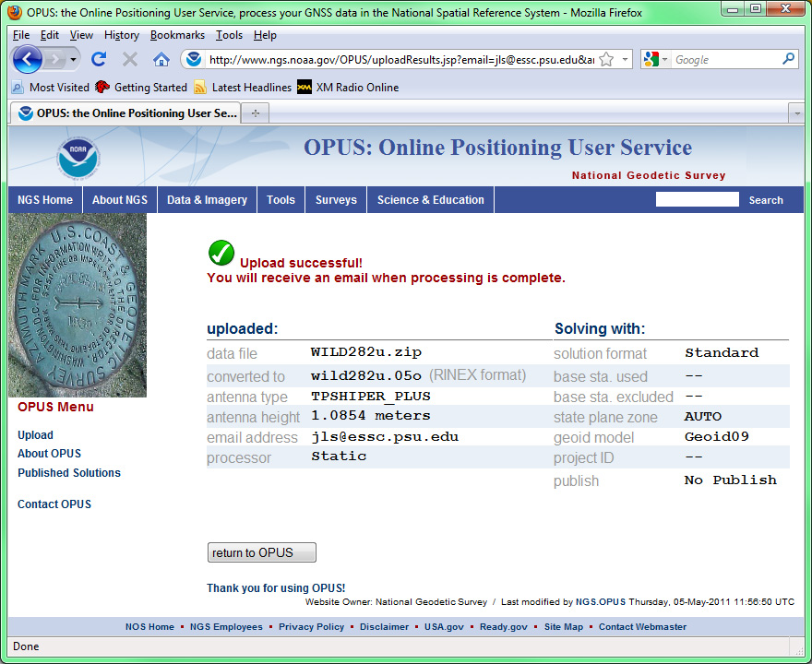
Task: Click the Forward arrow button
Action: [x=54, y=60]
